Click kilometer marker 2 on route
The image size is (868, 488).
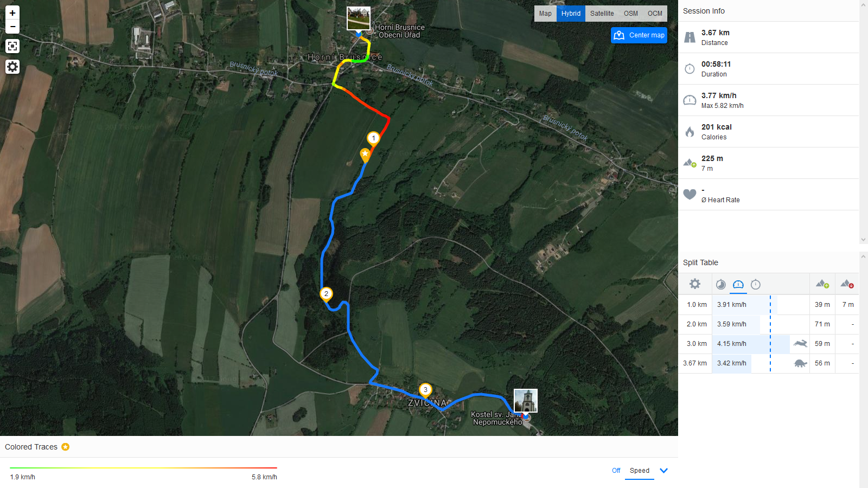(326, 294)
